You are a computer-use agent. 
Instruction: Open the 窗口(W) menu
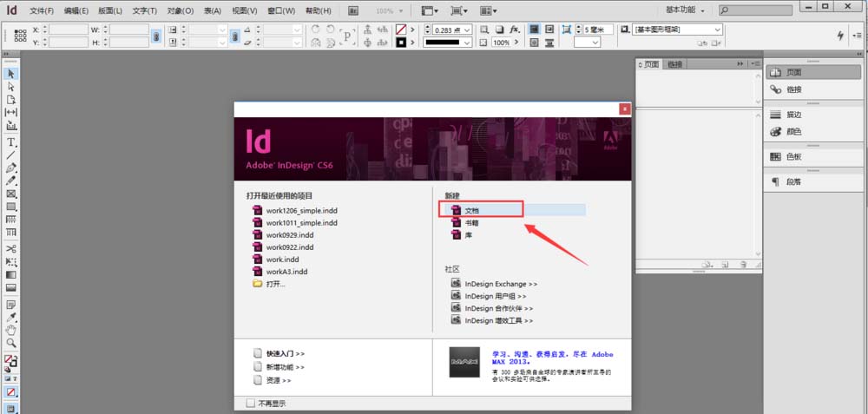[281, 10]
